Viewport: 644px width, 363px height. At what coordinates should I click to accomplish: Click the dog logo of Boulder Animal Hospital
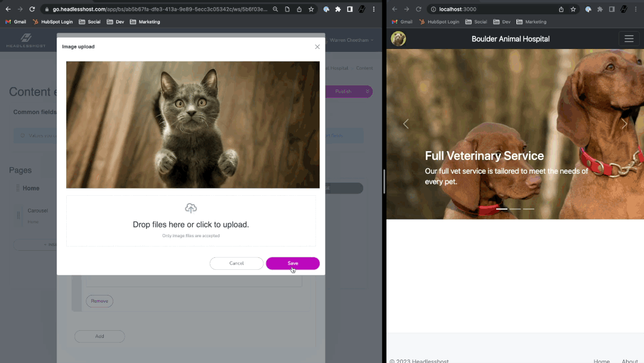point(398,39)
